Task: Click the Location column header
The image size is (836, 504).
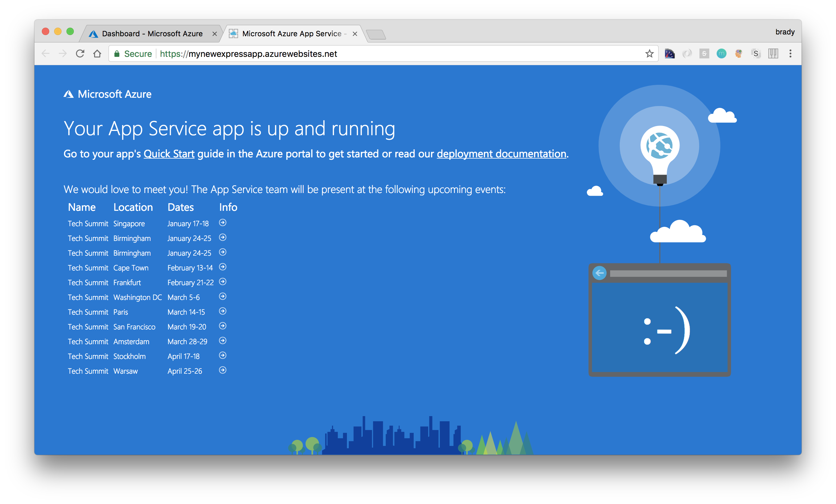Action: [x=133, y=207]
